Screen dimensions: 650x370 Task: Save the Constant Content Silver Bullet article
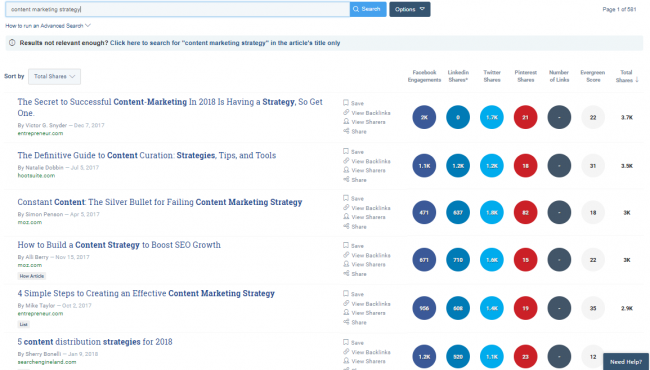point(353,198)
